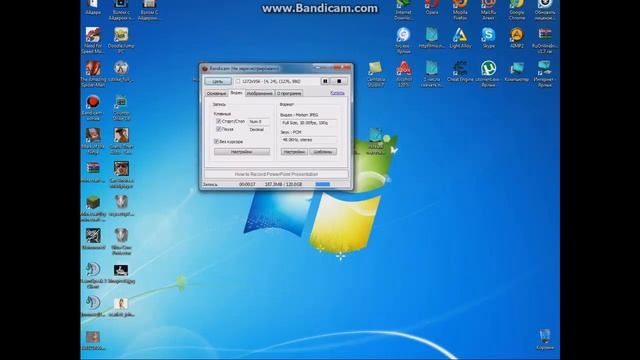This screenshot has width=640, height=360.
Task: Open the Mail.Ru Agent desktop shortcut
Action: 488,10
